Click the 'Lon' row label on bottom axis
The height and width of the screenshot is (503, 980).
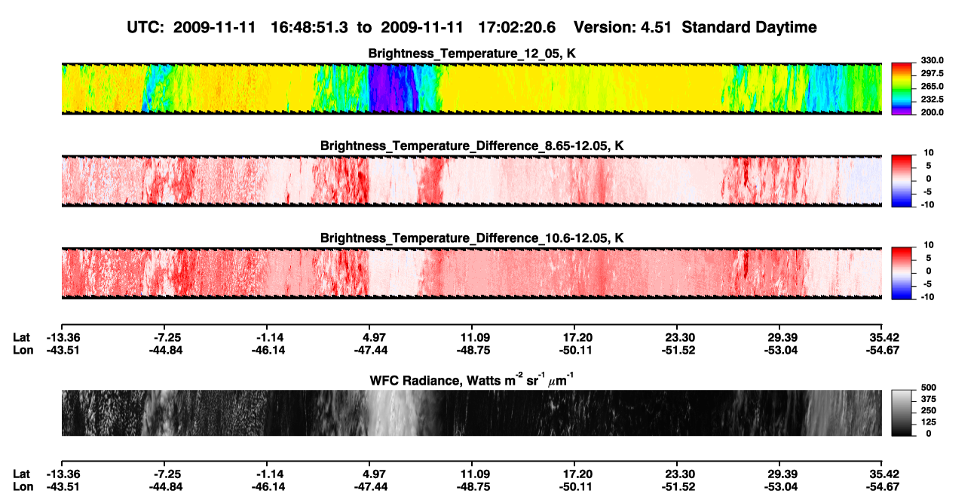[23, 486]
